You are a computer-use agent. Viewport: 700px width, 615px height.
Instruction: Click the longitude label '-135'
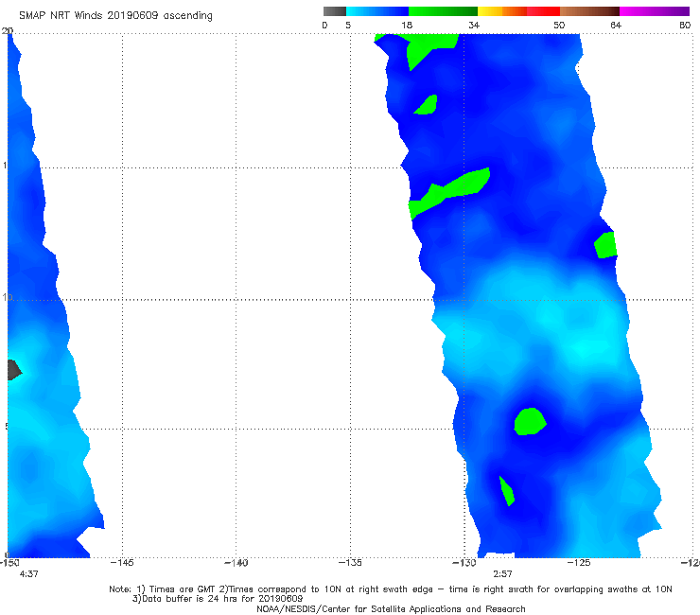350,563
